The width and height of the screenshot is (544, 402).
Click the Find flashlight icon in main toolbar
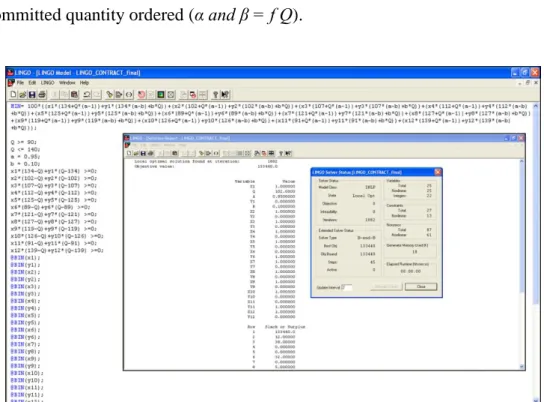(x=109, y=94)
